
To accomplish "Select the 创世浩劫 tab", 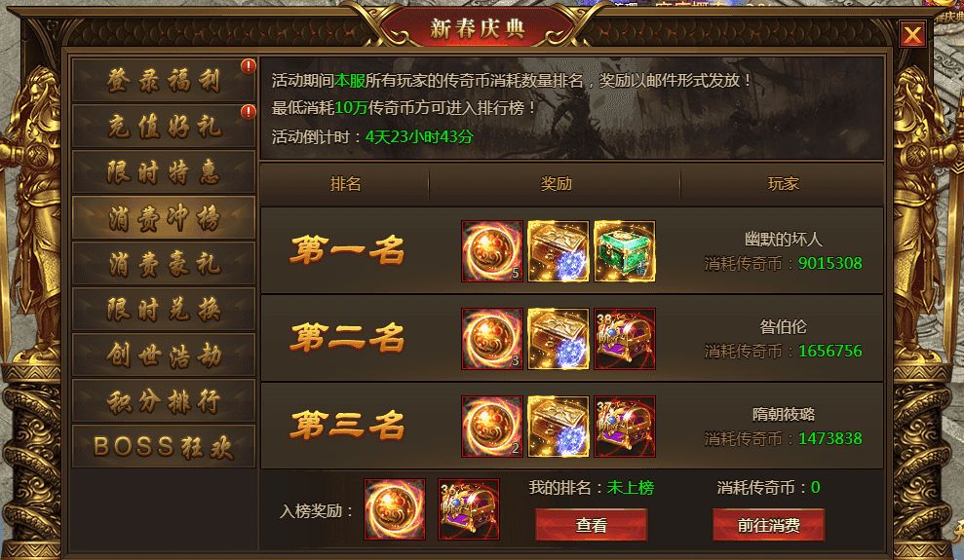I will (164, 355).
